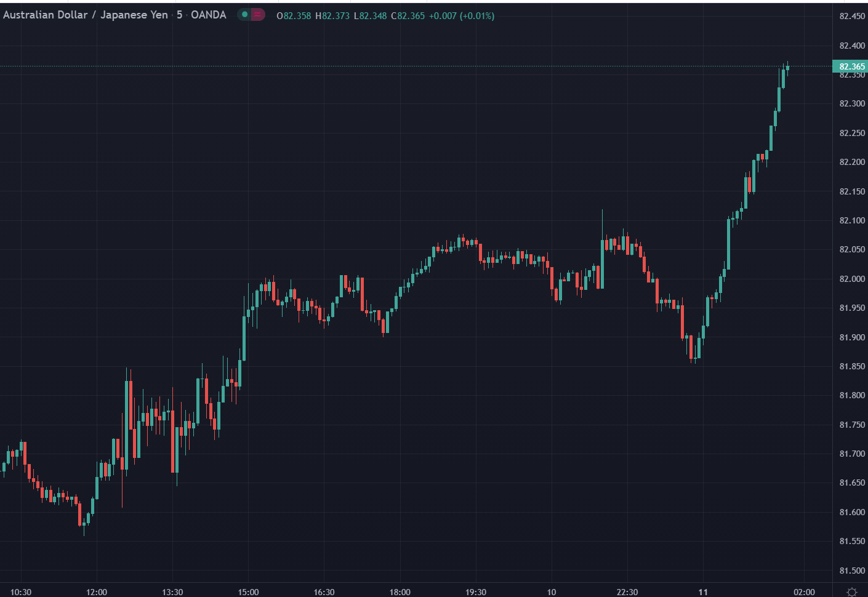This screenshot has height=597, width=868.
Task: Click 81.850 on the price axis
Action: pos(852,366)
